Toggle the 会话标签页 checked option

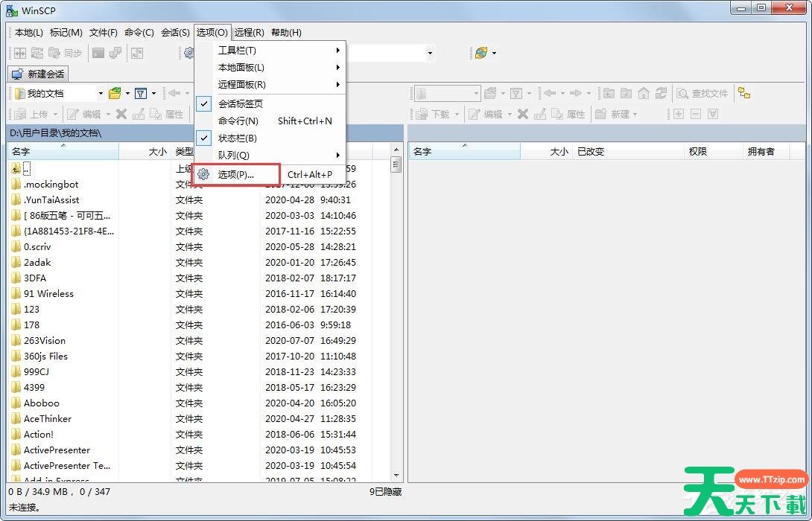tap(240, 103)
